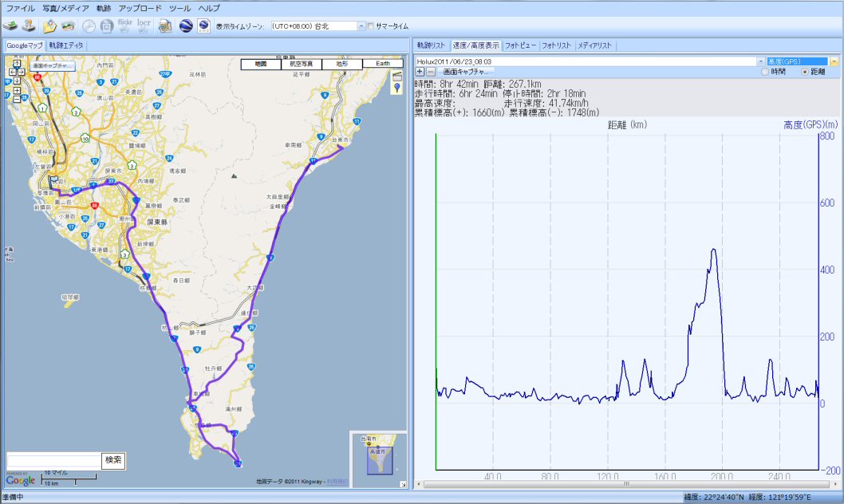Click the blue pushpin marker icon on map
The image size is (844, 504).
tap(397, 88)
